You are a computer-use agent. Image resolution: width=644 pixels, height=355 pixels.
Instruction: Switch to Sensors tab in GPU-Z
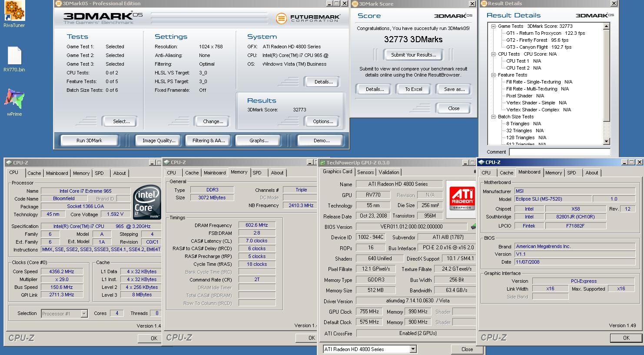pos(365,172)
